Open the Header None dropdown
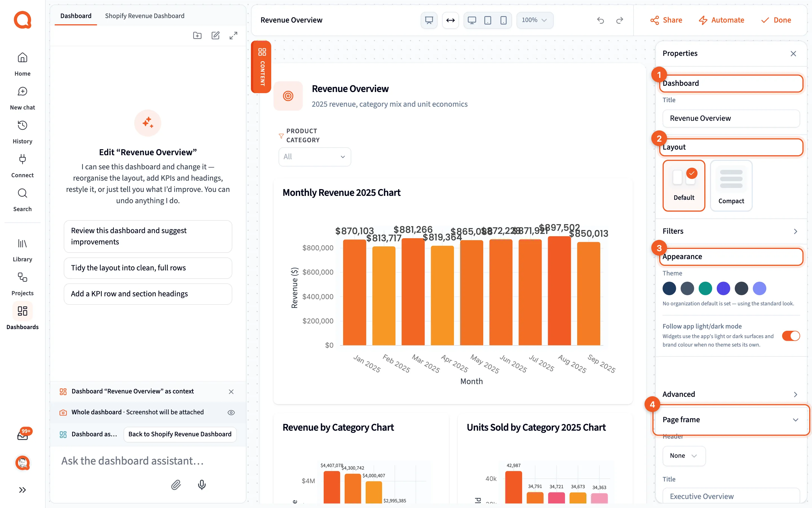This screenshot has height=508, width=812. tap(684, 456)
